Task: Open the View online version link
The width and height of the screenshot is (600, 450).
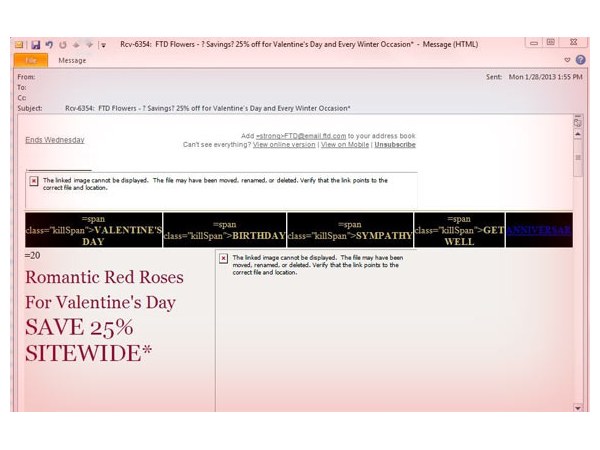Action: pos(284,145)
